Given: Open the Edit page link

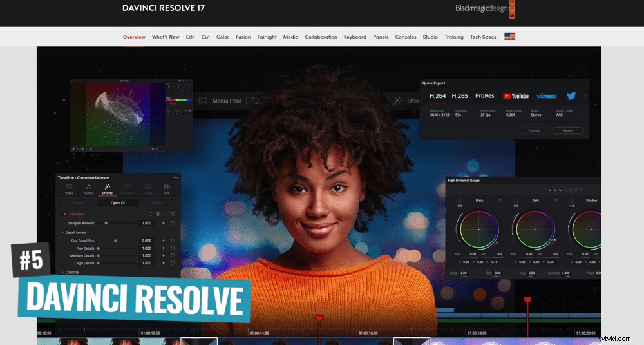Looking at the screenshot, I should pyautogui.click(x=190, y=37).
